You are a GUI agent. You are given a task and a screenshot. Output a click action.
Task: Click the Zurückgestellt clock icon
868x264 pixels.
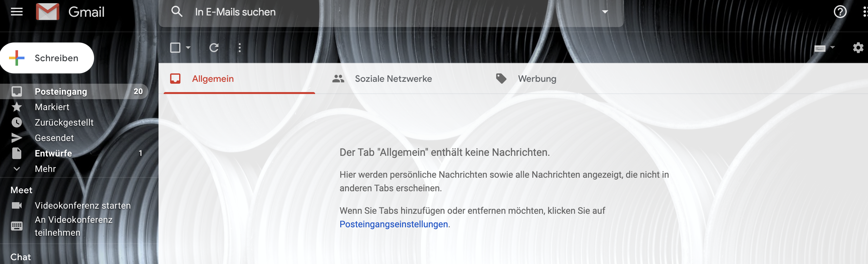16,122
